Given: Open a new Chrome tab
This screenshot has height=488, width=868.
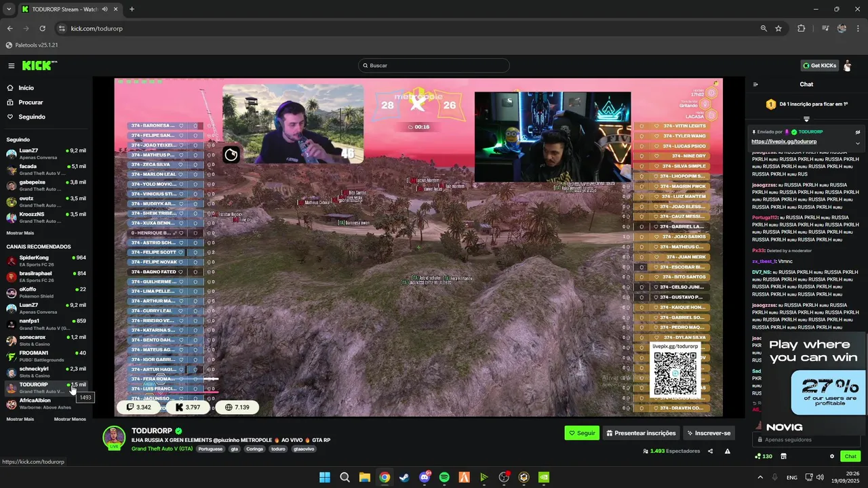Looking at the screenshot, I should pos(132,9).
